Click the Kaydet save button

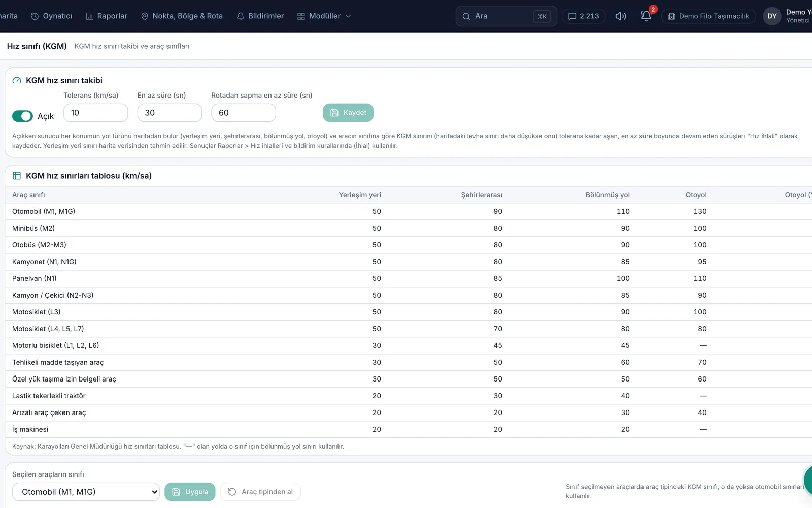pyautogui.click(x=348, y=113)
